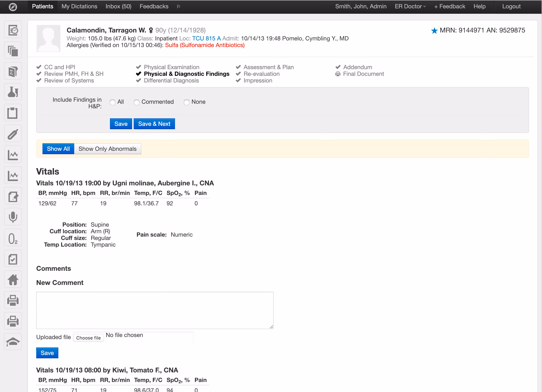
Task: Open the graduation cap education icon
Action: [13, 342]
